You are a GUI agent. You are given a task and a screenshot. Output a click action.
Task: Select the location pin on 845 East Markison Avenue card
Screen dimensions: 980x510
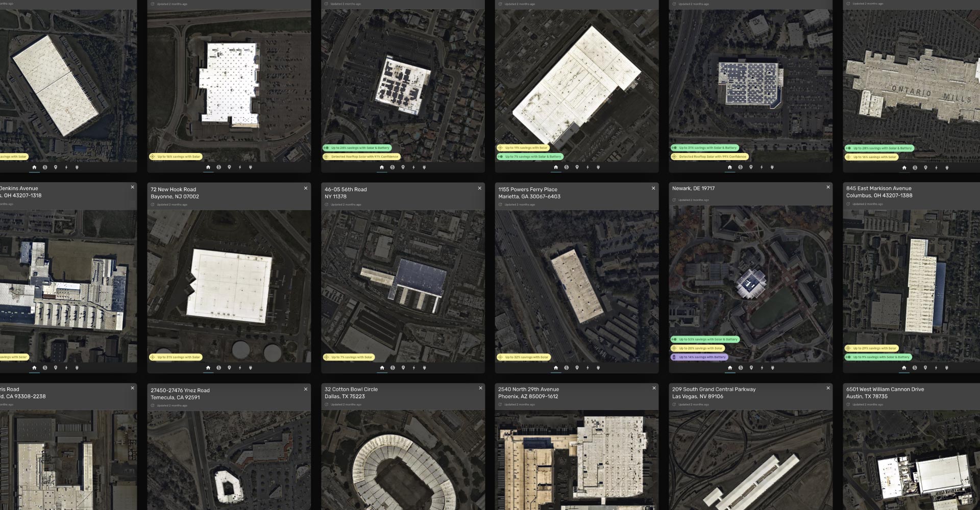pos(925,368)
